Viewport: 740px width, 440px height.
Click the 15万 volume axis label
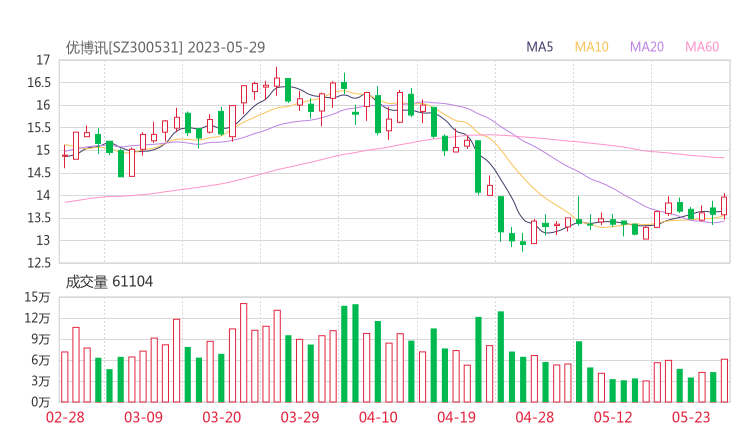37,297
